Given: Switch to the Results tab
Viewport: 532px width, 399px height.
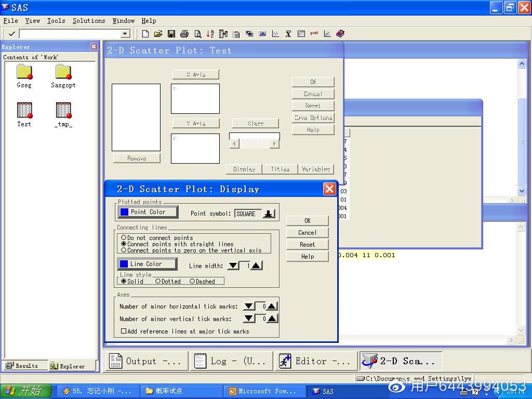Looking at the screenshot, I should pyautogui.click(x=22, y=366).
